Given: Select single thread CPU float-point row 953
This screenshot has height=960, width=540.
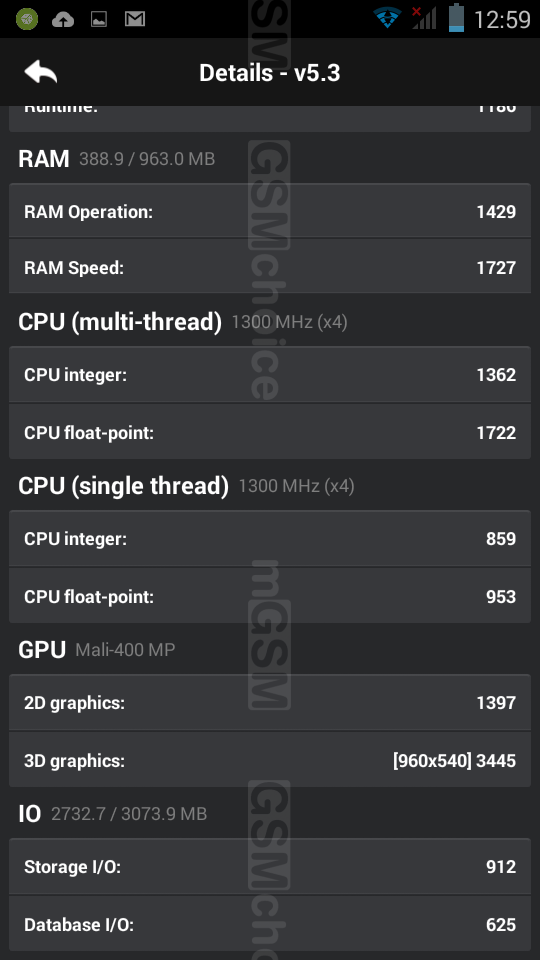Looking at the screenshot, I should (270, 596).
